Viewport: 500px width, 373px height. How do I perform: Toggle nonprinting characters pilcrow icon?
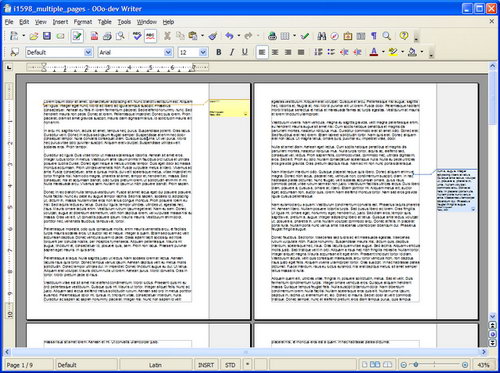(x=374, y=36)
